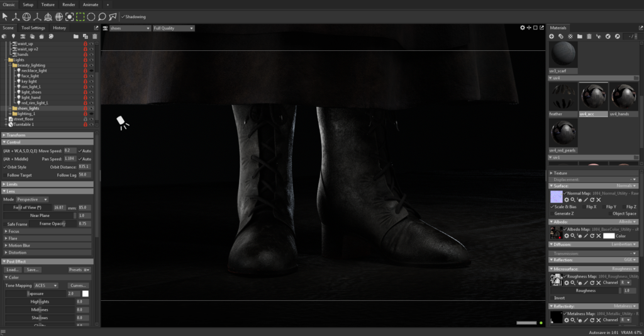The image size is (644, 336).
Task: Adjust the Roughness slider
Action: coord(587,291)
